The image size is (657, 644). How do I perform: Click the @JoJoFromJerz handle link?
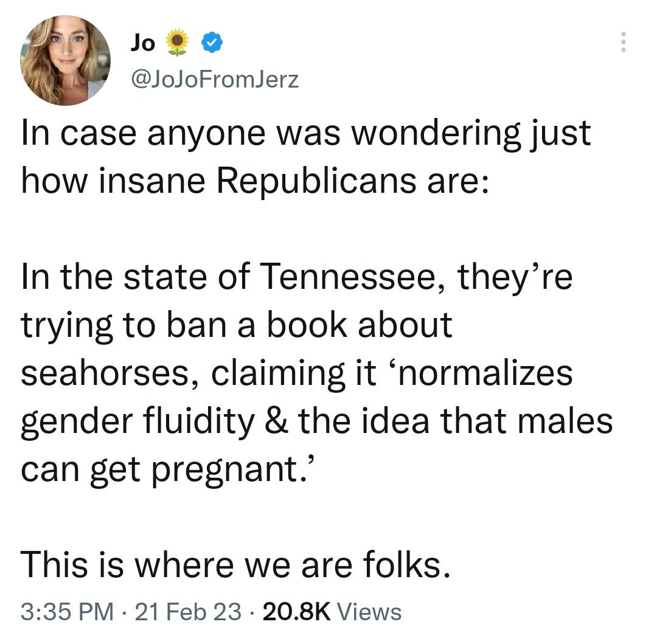214,78
